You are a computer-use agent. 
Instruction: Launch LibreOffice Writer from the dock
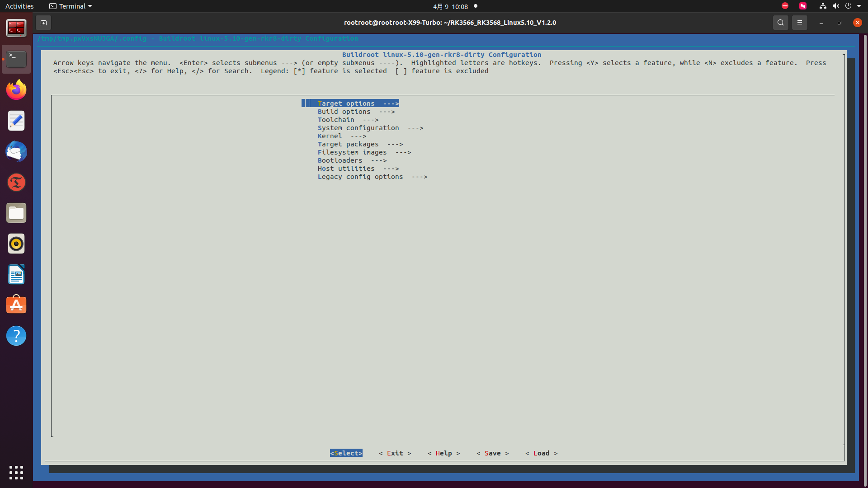(x=16, y=274)
